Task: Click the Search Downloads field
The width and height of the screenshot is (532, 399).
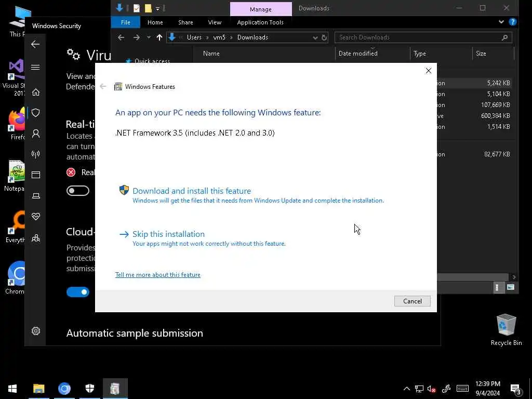Action: tap(423, 37)
